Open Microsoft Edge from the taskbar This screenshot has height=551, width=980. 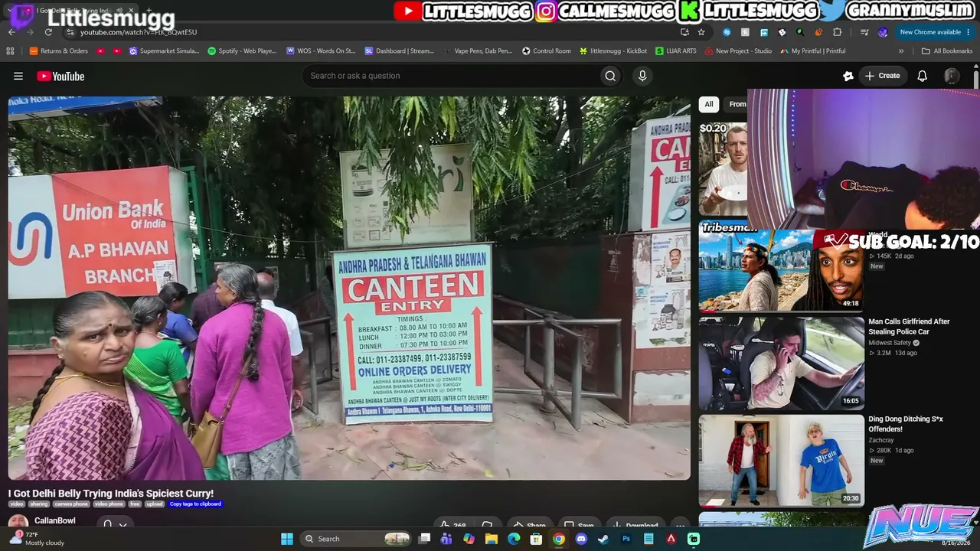coord(514,539)
